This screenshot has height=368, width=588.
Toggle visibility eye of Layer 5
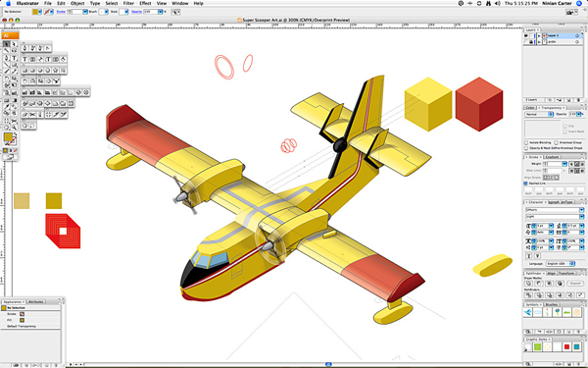[x=526, y=35]
